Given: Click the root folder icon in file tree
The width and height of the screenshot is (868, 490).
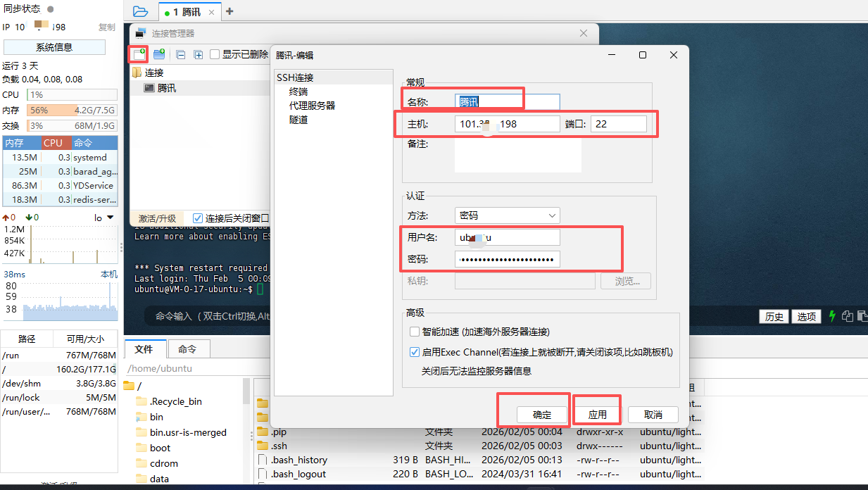Looking at the screenshot, I should click(129, 386).
